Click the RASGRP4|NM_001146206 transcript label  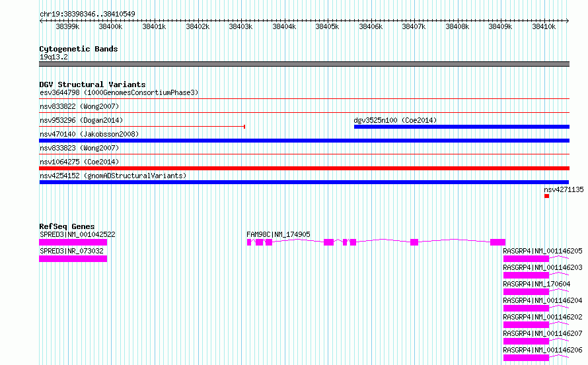coord(542,350)
